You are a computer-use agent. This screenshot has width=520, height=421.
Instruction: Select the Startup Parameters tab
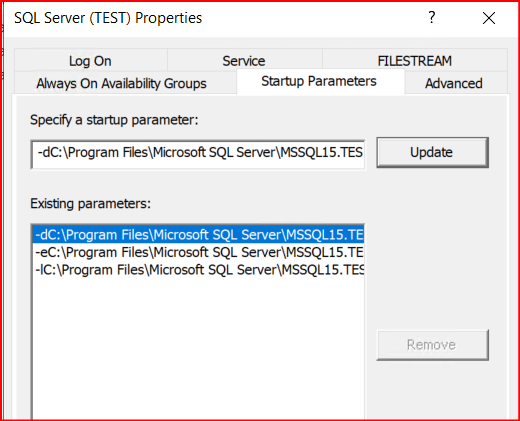319,81
